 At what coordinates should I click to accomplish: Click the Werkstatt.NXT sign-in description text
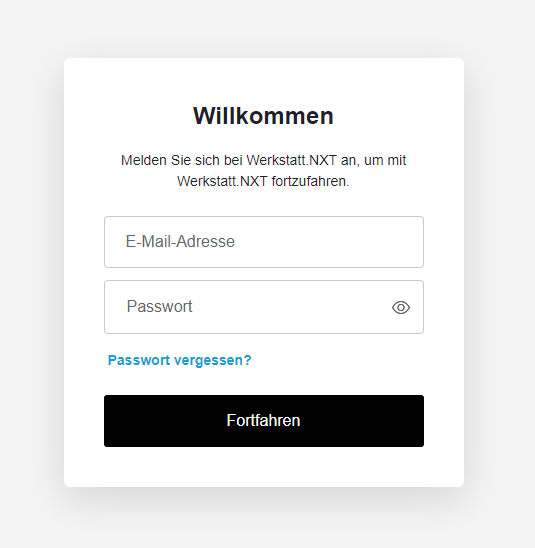pos(263,171)
